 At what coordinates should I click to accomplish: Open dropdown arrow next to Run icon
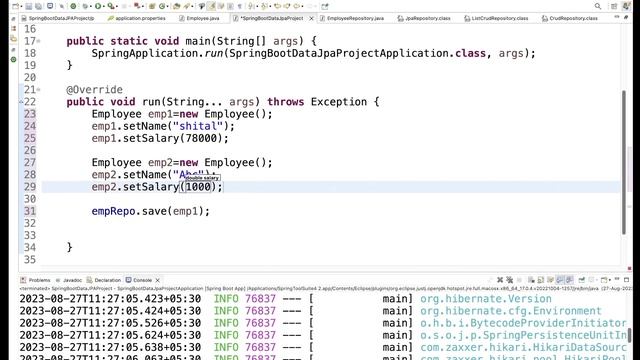[104, 7]
